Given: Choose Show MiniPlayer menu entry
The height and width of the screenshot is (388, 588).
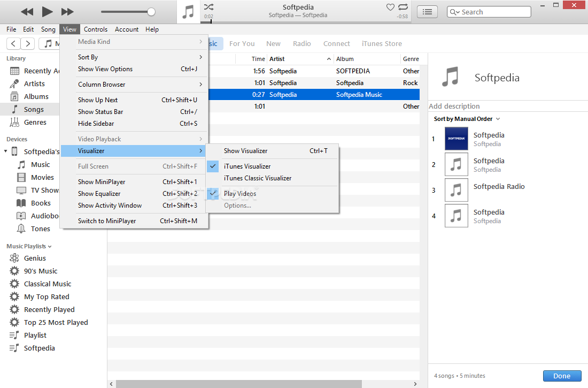Looking at the screenshot, I should pyautogui.click(x=134, y=182).
